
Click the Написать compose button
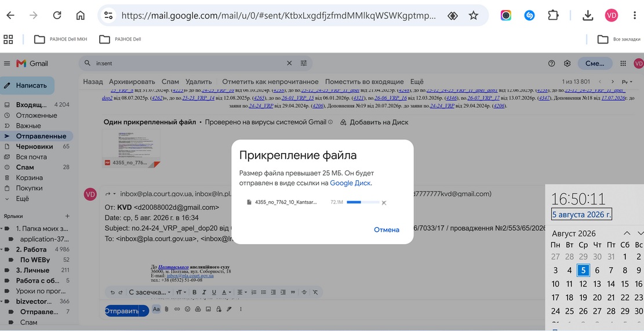[27, 85]
